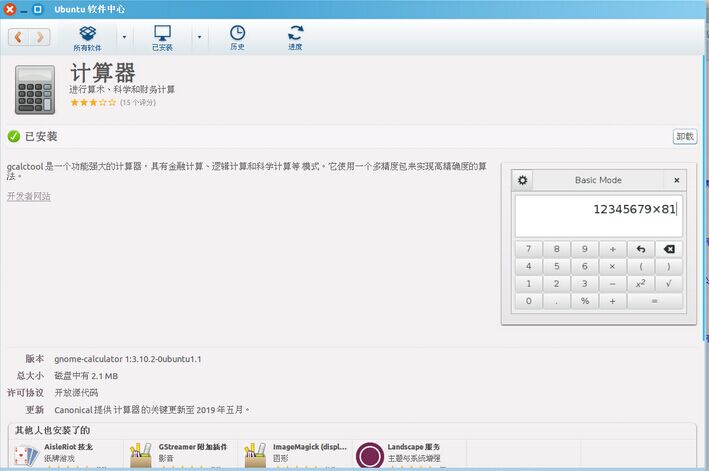Click the AisleRiot cards icon
709x471 pixels.
[x=26, y=455]
